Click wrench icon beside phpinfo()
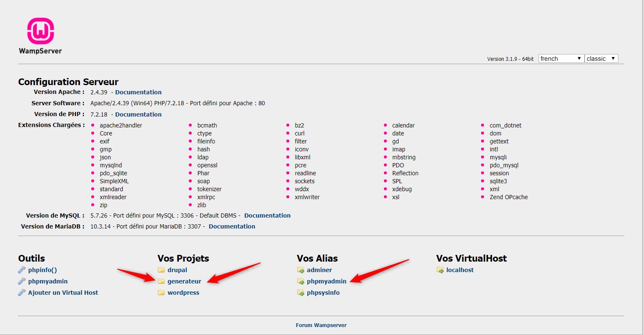The image size is (644, 335). click(x=22, y=270)
